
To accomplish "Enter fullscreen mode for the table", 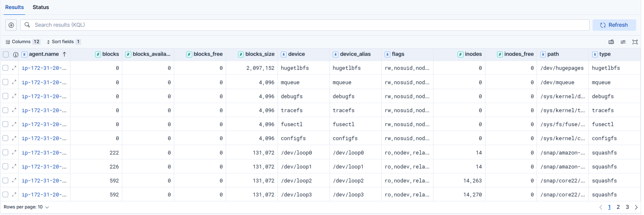I will [x=635, y=42].
